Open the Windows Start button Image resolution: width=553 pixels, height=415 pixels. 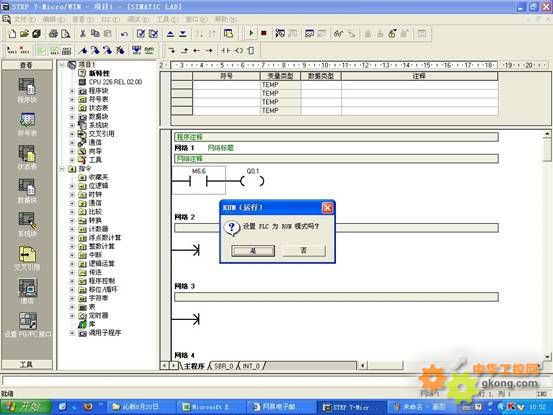pyautogui.click(x=26, y=407)
